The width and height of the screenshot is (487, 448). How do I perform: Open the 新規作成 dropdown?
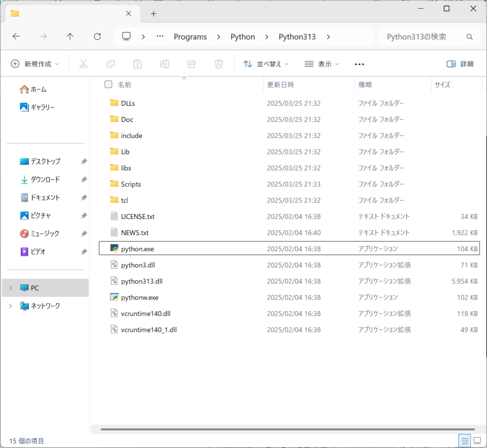pyautogui.click(x=35, y=64)
